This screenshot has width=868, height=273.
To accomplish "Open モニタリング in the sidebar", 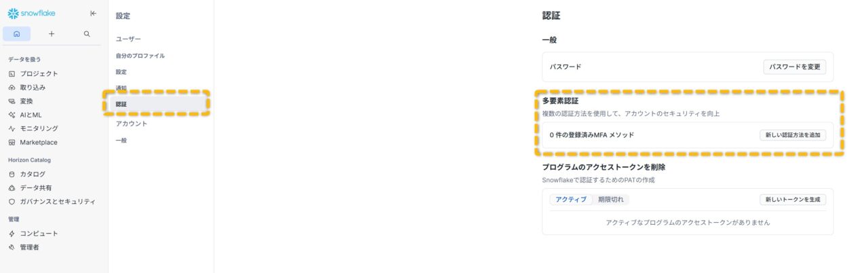I will point(39,128).
